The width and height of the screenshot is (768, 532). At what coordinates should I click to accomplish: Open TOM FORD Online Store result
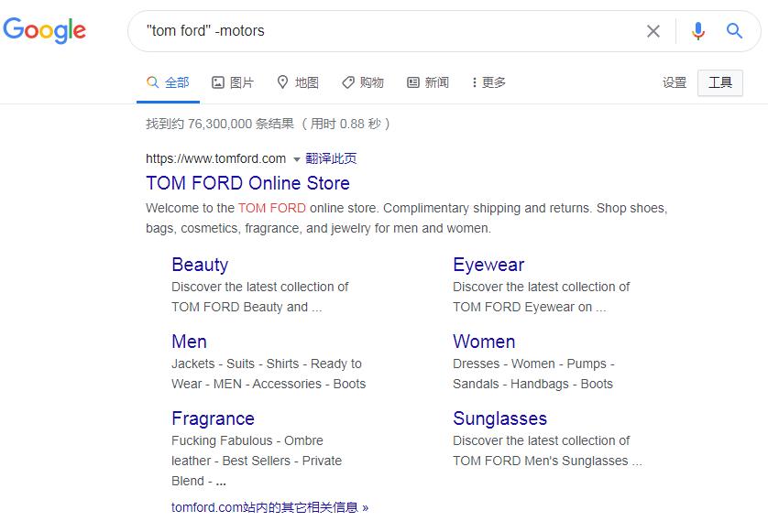coord(247,183)
